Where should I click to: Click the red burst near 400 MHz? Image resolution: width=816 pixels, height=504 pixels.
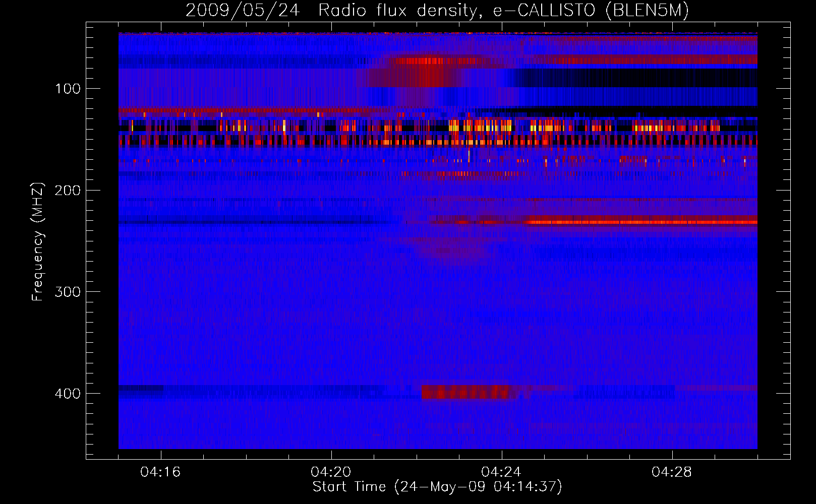coord(468,392)
